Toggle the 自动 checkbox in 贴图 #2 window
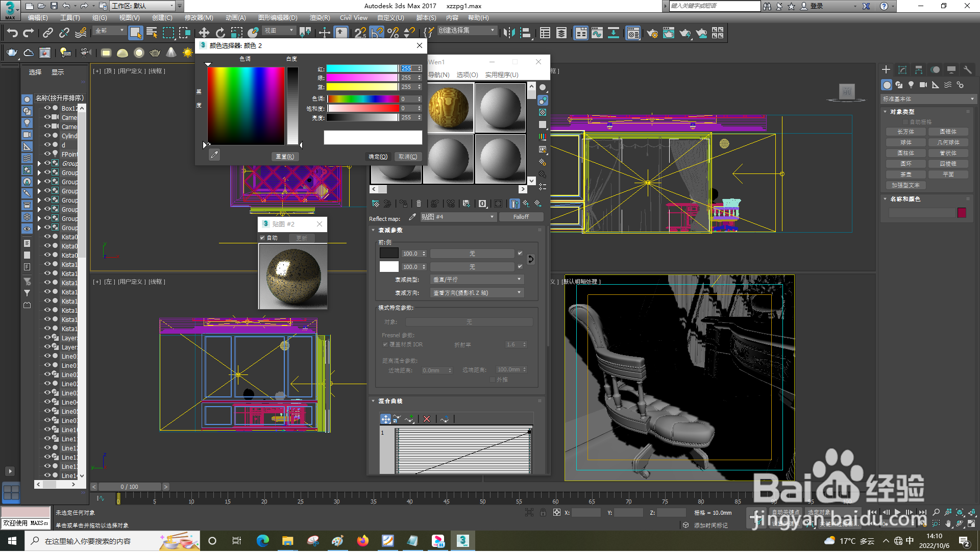The width and height of the screenshot is (980, 552). (x=262, y=238)
